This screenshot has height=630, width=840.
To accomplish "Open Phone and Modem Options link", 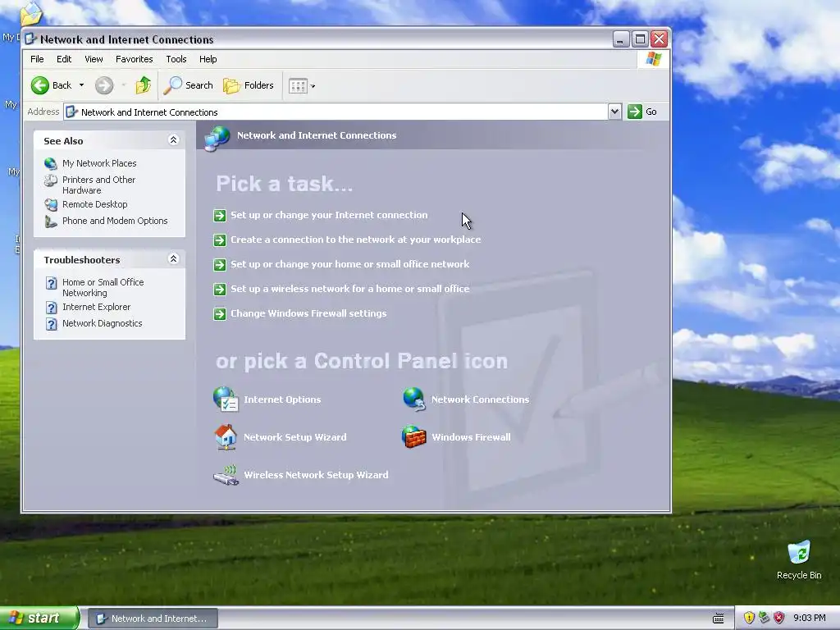I will [x=115, y=221].
